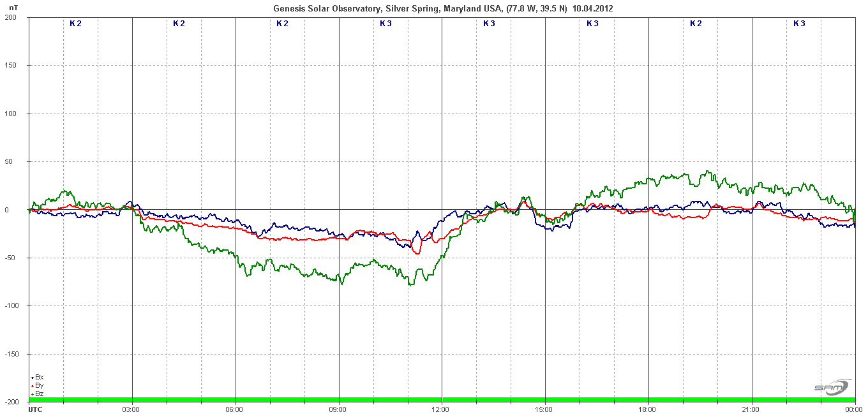Click the K 3 label between 21:00 and 00:00
Viewport: 868px width, 419px height.
coord(799,24)
